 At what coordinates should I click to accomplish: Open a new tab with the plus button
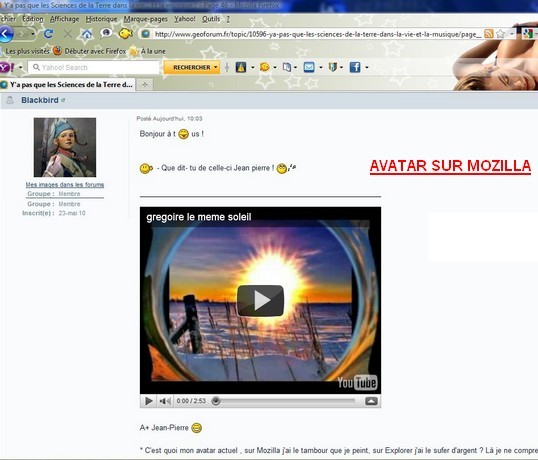145,85
